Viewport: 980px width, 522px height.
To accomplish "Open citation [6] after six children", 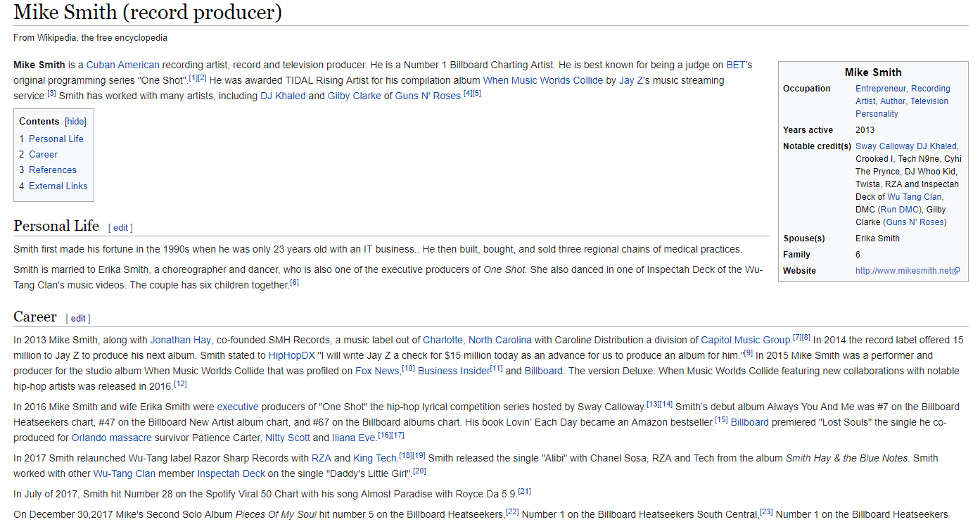I will tap(295, 282).
